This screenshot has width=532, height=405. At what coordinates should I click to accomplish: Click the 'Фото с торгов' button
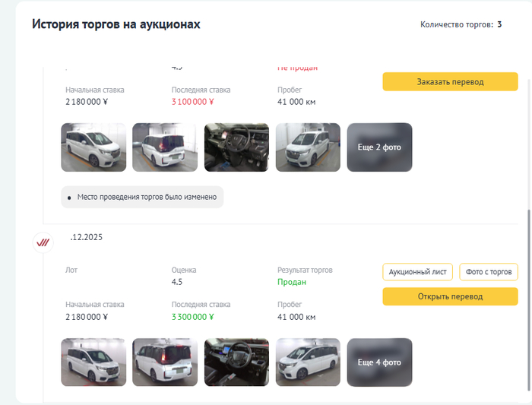[489, 272]
